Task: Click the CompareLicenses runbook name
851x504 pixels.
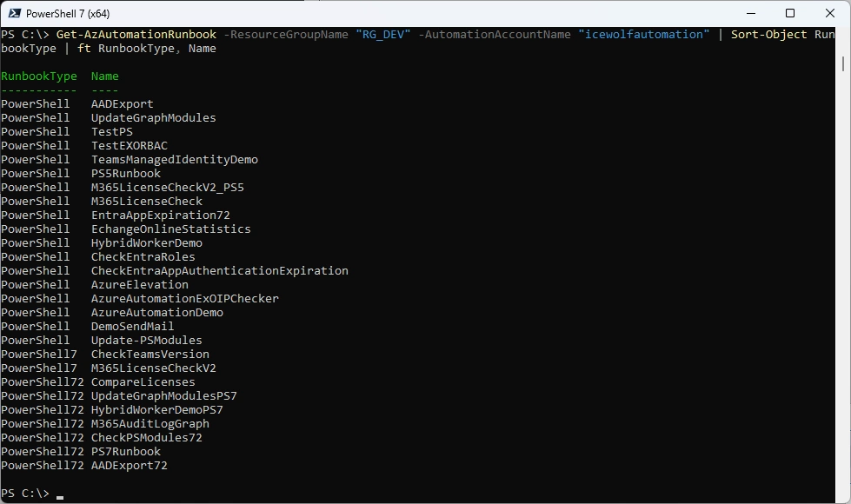Action: point(143,382)
